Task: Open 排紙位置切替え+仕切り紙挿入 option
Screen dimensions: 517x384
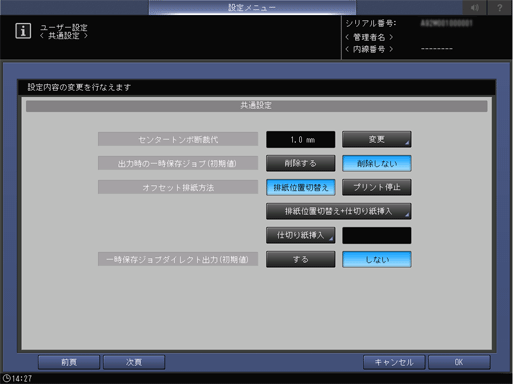Action: 338,211
